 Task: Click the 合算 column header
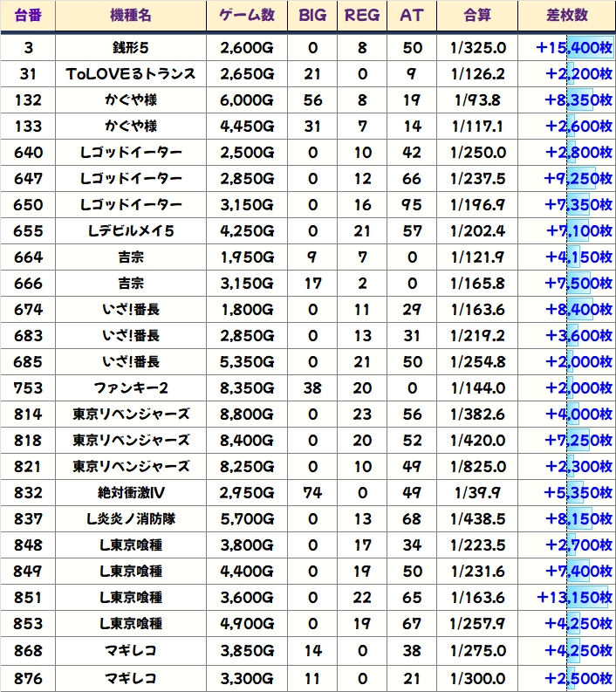(x=479, y=16)
